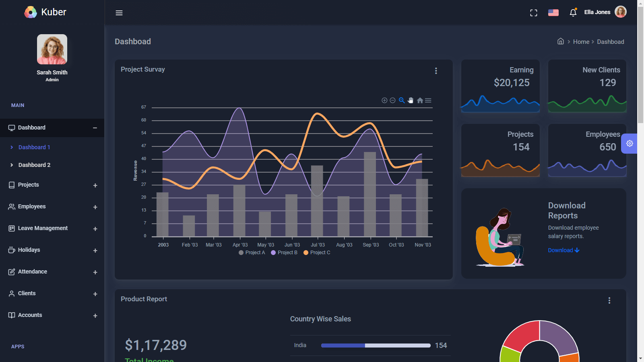
Task: Reset chart zoom with home icon
Action: coord(420,101)
